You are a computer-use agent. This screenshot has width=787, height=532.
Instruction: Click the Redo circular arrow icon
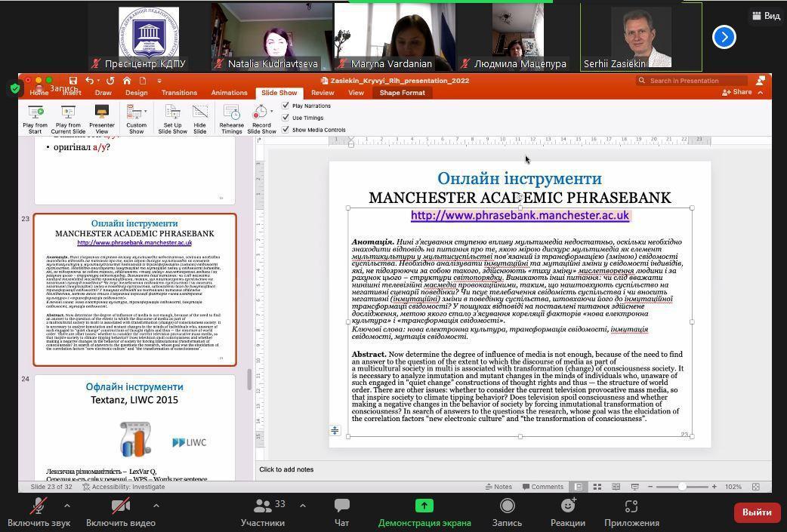click(110, 80)
